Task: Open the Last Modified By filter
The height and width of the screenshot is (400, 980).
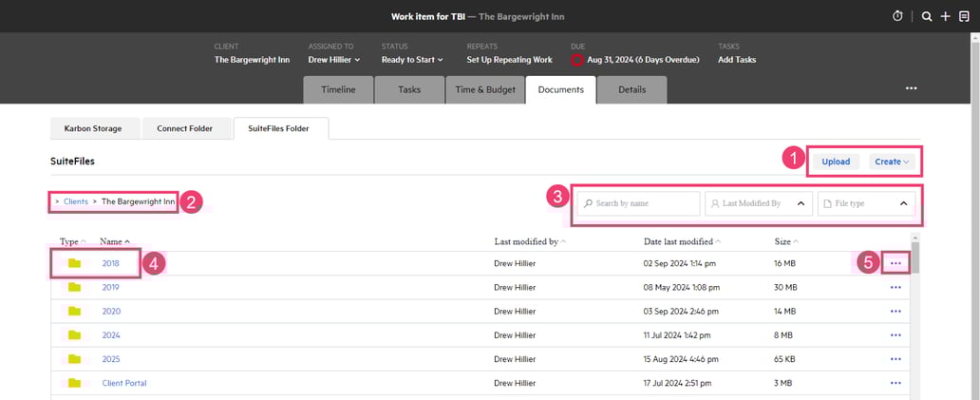Action: click(x=759, y=203)
